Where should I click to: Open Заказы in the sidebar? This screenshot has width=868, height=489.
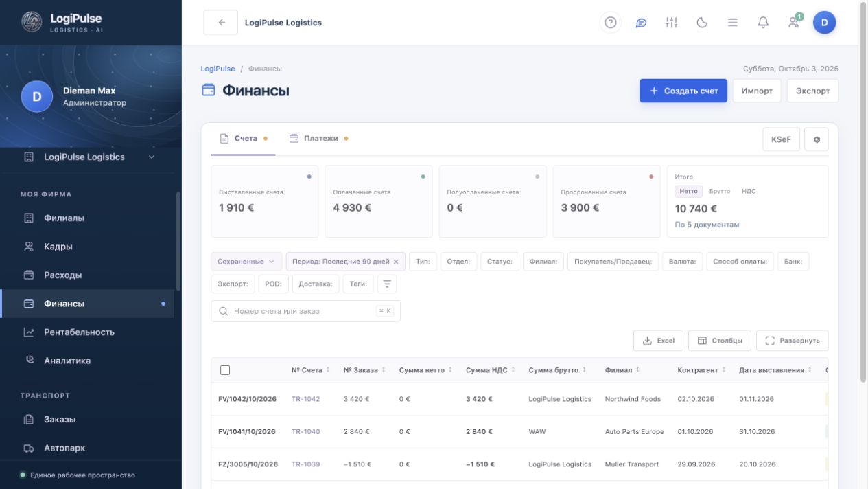coord(87,419)
